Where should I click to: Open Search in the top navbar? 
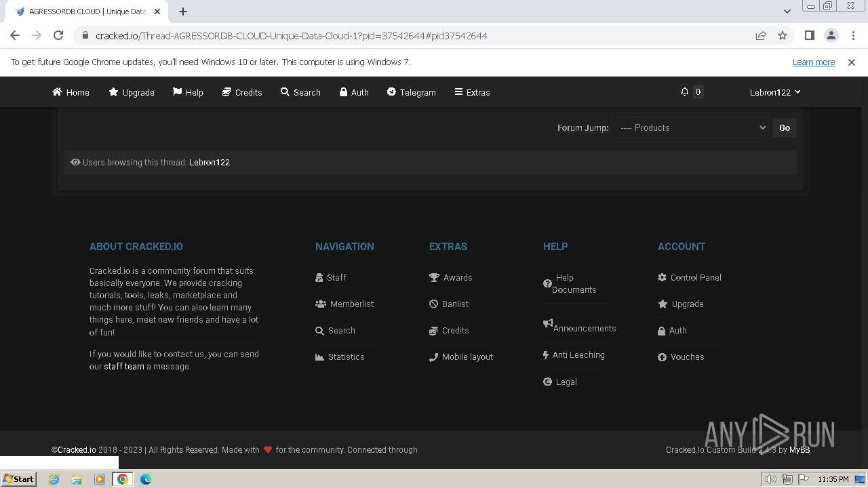click(300, 92)
